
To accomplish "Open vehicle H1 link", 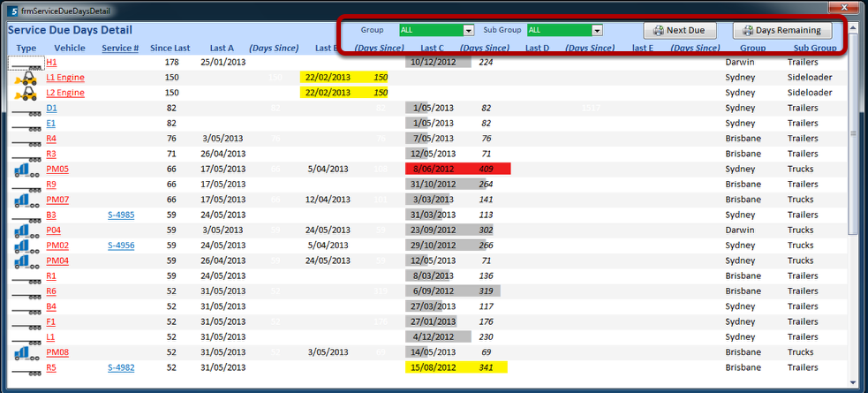I will [51, 62].
